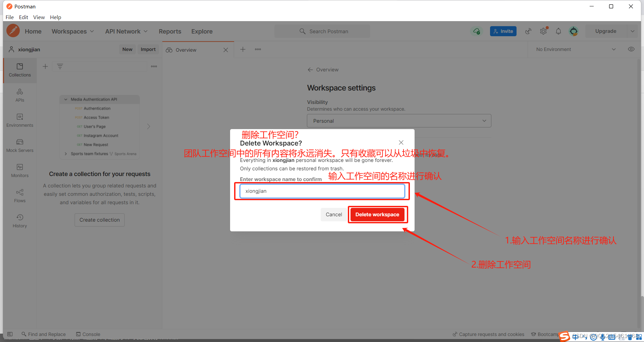Go back to Overview link
644x342 pixels.
(323, 70)
